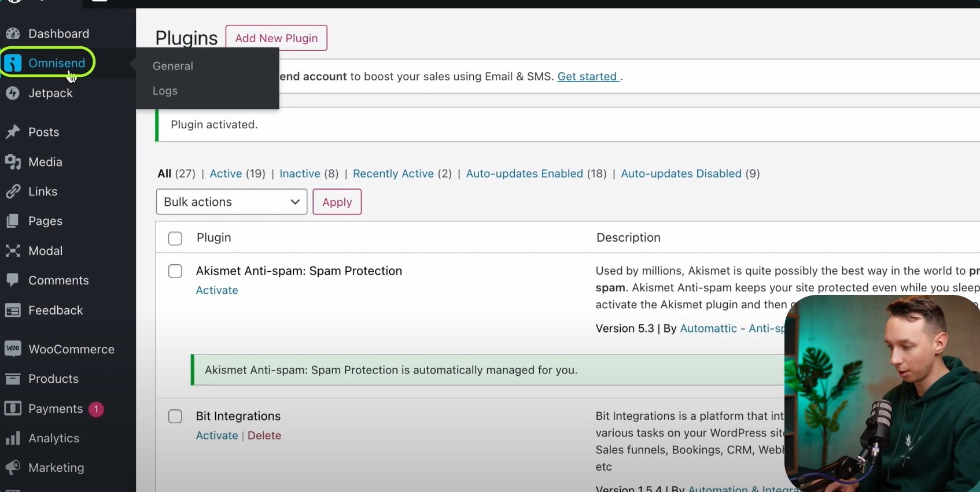
Task: Show All plugins filter
Action: (x=164, y=173)
